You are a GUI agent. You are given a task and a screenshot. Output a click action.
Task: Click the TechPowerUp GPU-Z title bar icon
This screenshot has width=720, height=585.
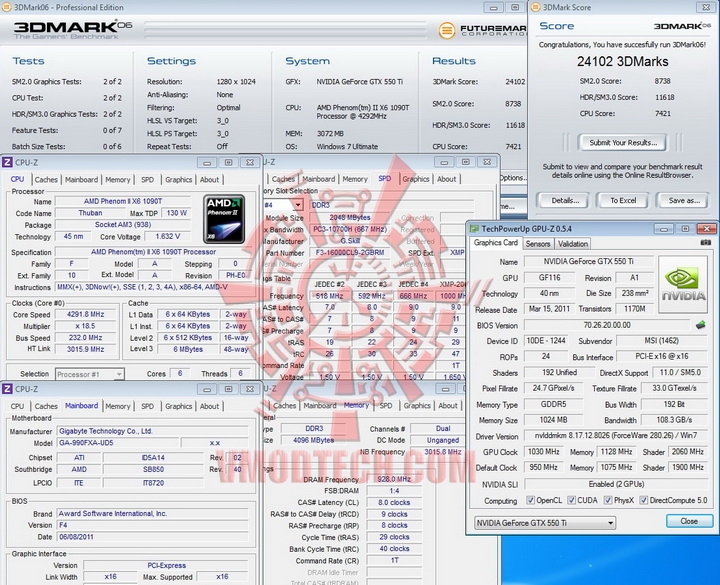coord(474,228)
